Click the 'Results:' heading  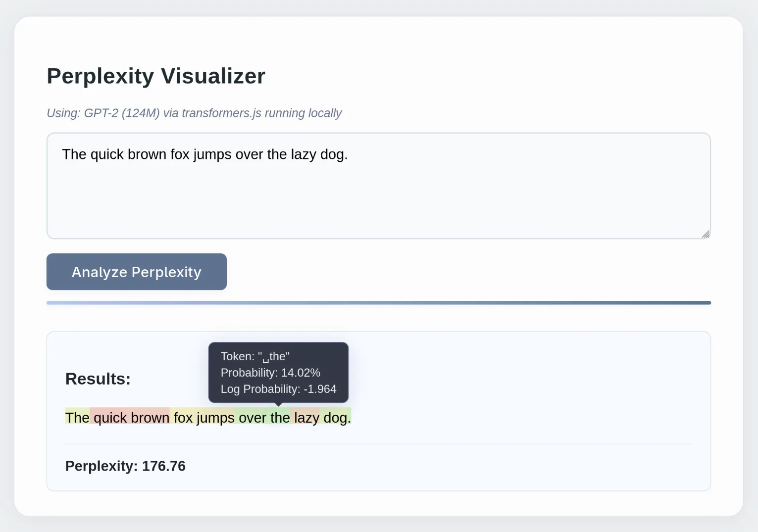[98, 379]
